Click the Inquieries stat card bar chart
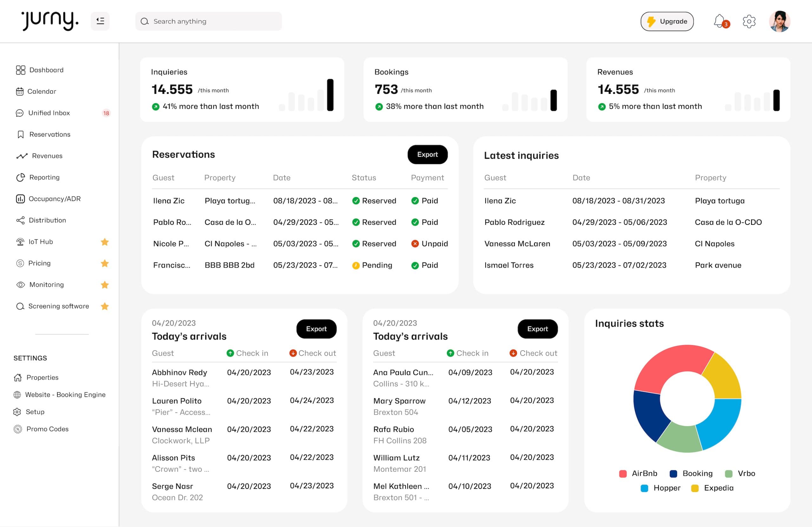 [306, 95]
